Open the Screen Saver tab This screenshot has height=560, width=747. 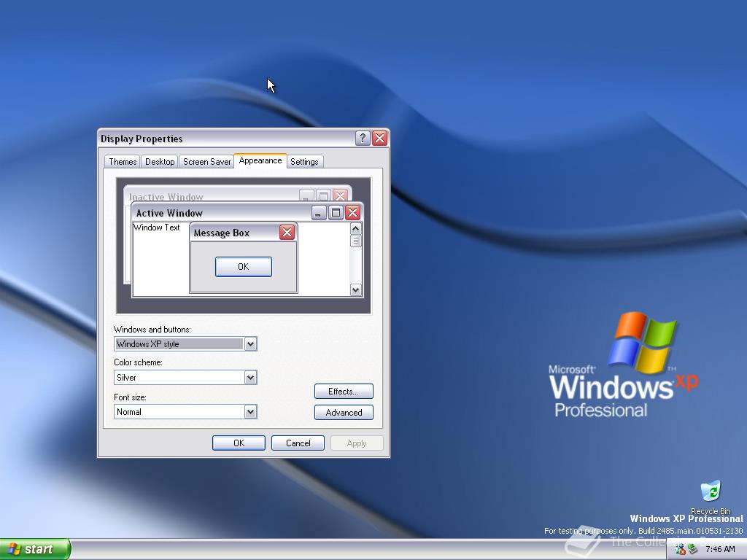206,161
